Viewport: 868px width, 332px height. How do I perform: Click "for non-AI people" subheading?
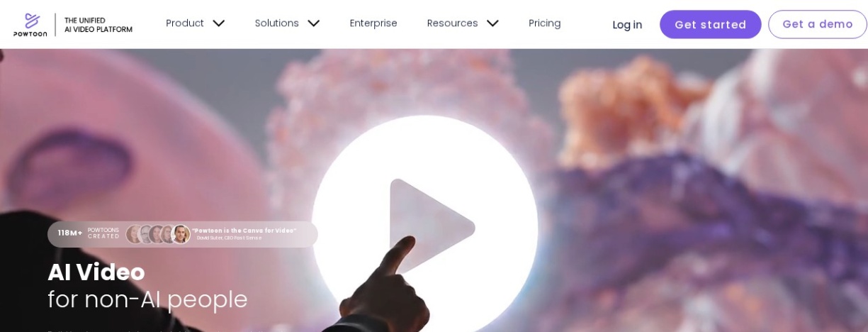point(147,299)
